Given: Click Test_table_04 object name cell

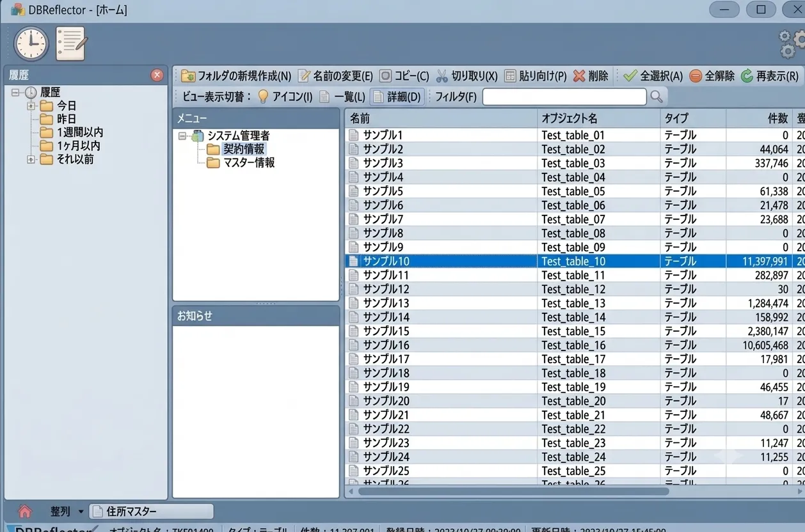Looking at the screenshot, I should coord(573,177).
